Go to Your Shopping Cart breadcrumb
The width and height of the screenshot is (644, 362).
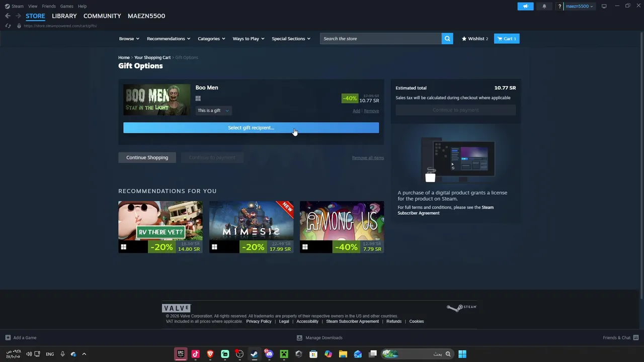152,57
